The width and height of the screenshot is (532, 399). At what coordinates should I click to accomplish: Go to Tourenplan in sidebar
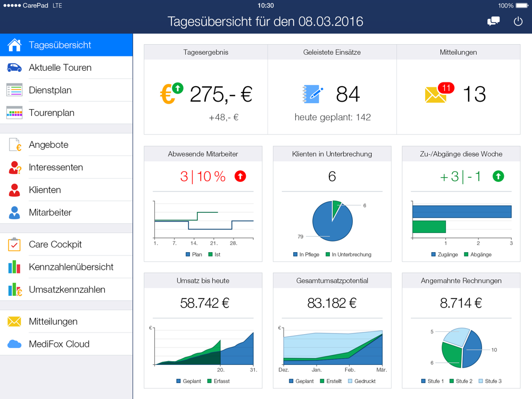coord(52,113)
